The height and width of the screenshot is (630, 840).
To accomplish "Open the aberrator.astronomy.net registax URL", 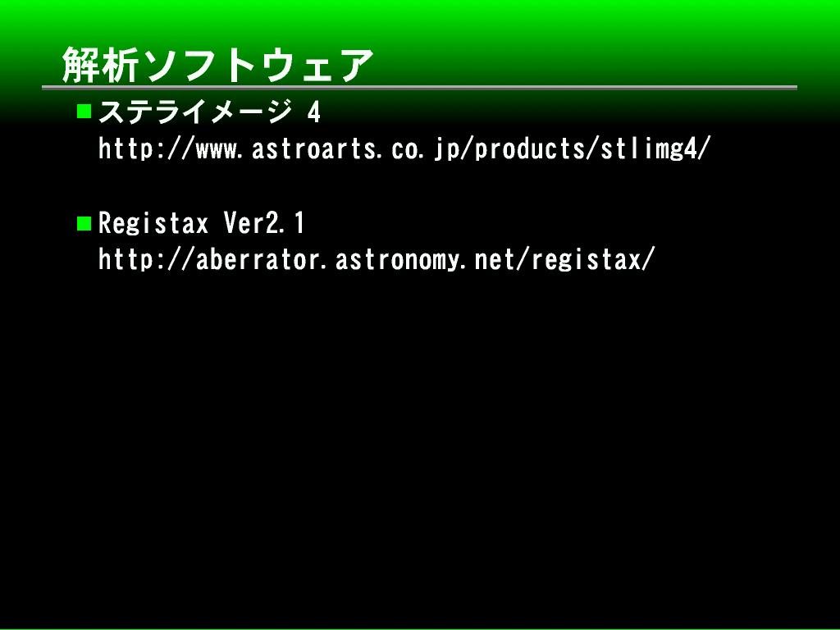I will pos(377,260).
